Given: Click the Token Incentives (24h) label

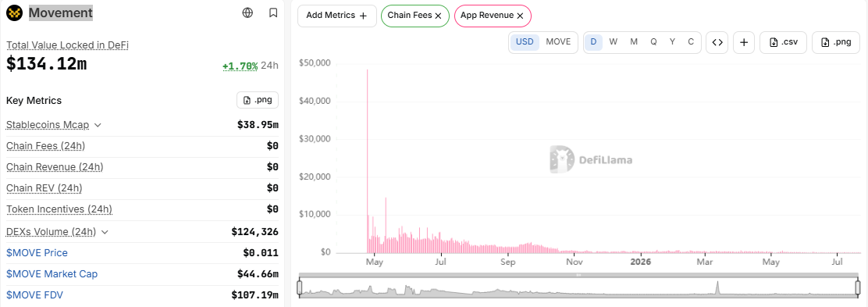Looking at the screenshot, I should [x=59, y=209].
